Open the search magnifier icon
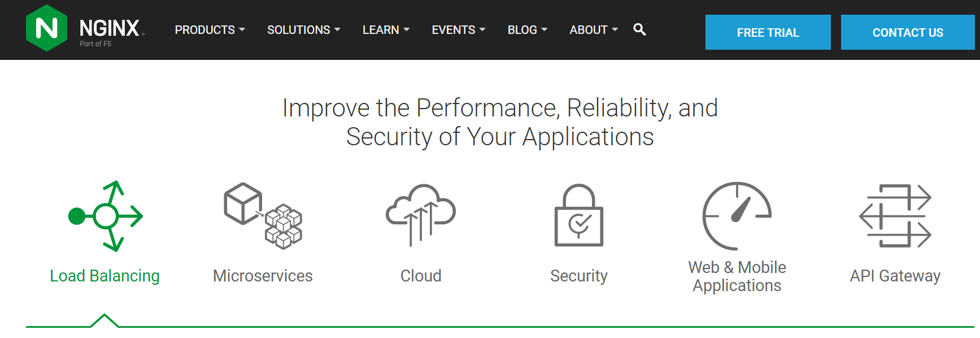 639,29
